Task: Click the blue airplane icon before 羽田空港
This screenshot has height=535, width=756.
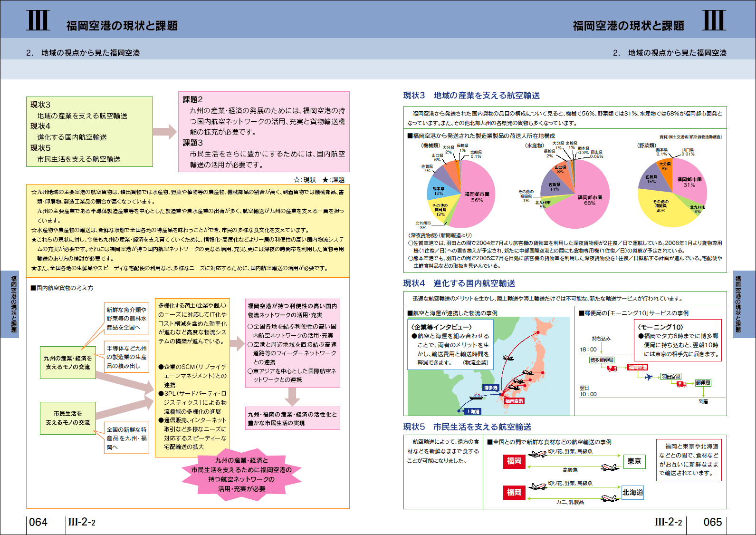Action: 649,377
